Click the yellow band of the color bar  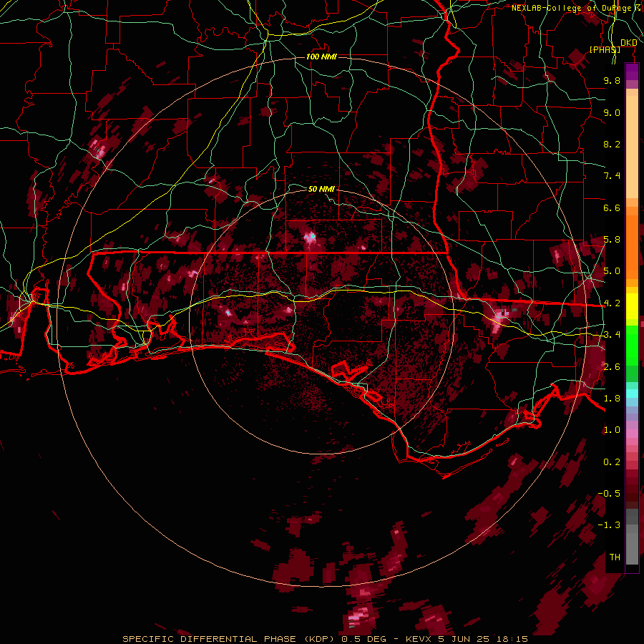(632, 306)
